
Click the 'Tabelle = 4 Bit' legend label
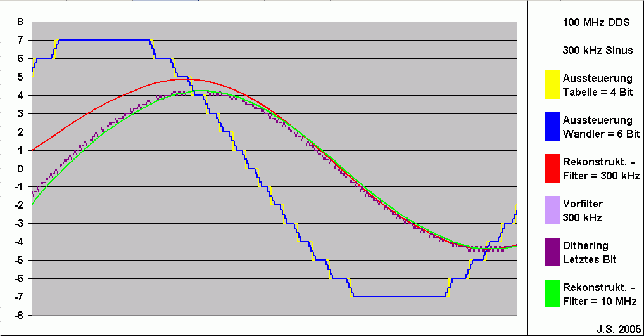click(598, 92)
